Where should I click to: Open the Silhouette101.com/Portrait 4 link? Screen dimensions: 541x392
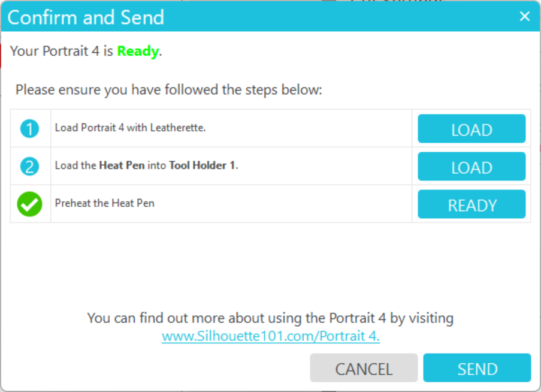point(271,336)
